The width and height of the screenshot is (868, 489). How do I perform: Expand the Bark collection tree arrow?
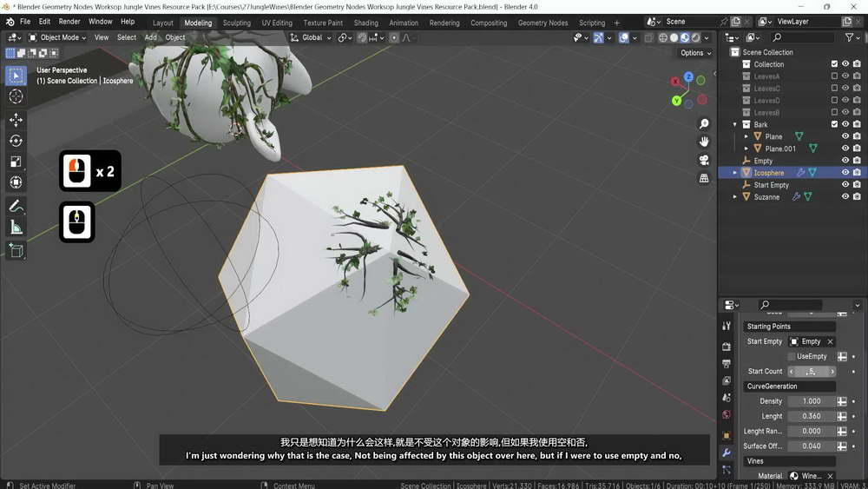735,124
